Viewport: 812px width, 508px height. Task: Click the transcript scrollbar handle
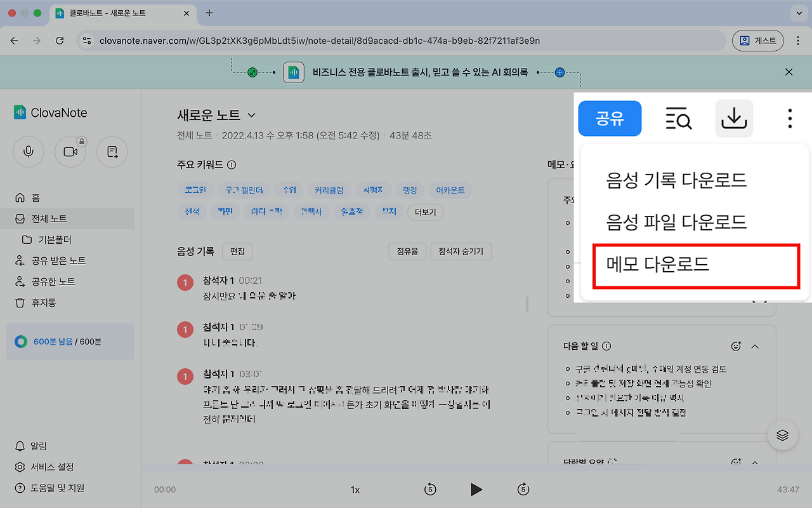pos(527,305)
